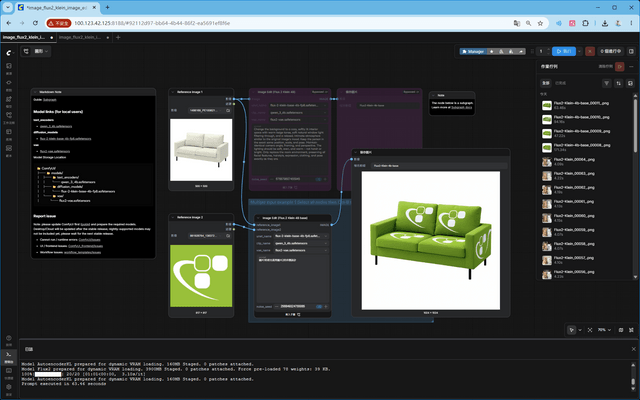
Task: Open the assets cube icon in left sidebar
Action: pos(9,65)
